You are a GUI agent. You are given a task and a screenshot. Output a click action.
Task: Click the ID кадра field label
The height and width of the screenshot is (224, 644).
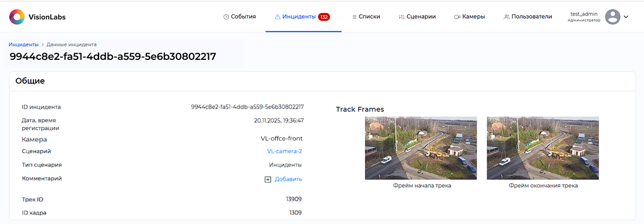(x=34, y=213)
